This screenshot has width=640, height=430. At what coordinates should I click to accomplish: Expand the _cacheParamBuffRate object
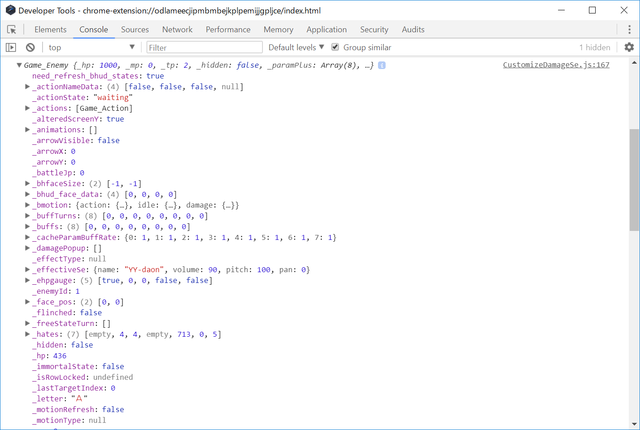[27, 237]
